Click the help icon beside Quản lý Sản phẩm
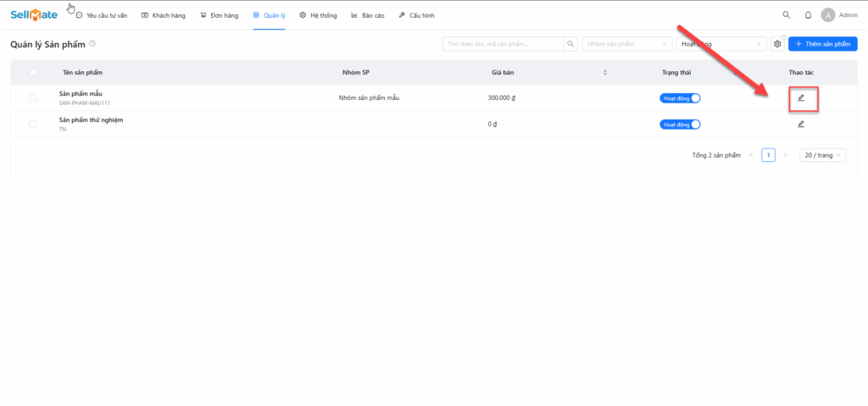The height and width of the screenshot is (406, 868). tap(92, 44)
